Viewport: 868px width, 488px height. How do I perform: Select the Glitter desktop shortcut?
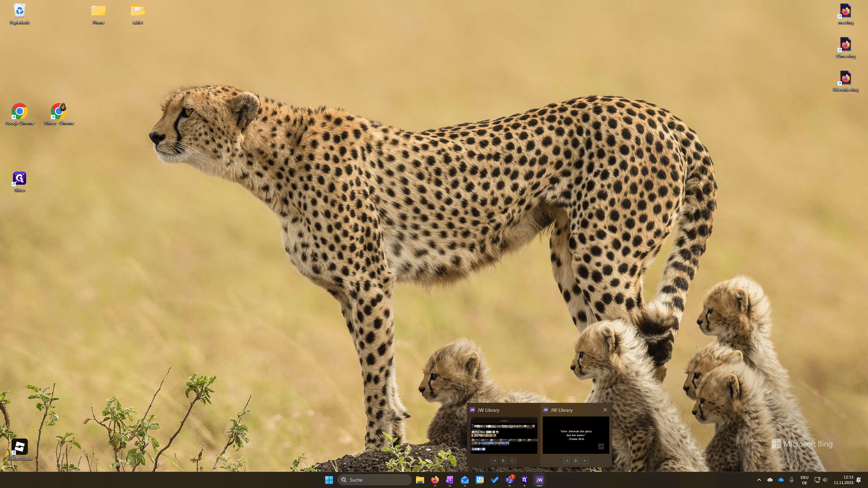click(19, 182)
